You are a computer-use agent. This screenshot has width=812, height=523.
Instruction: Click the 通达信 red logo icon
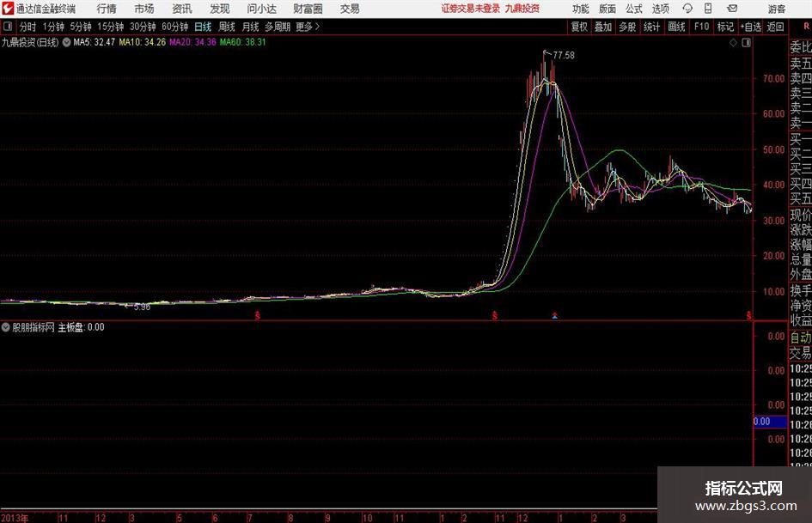tap(7, 9)
